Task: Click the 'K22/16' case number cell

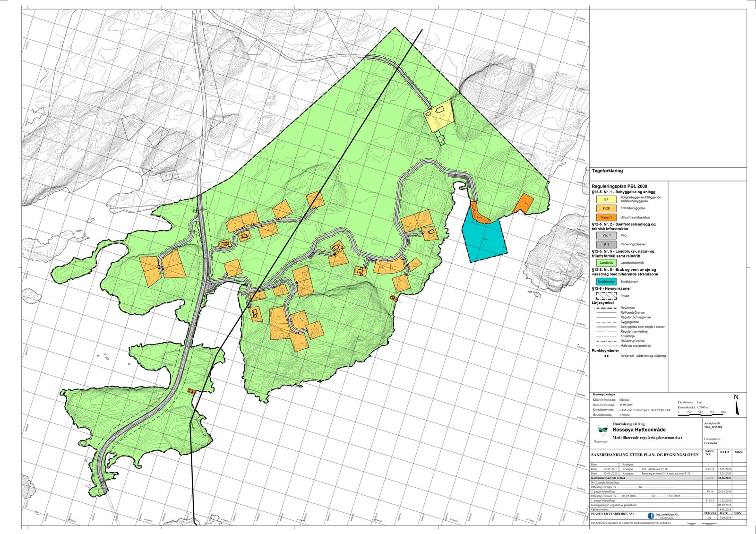Action: point(710,469)
